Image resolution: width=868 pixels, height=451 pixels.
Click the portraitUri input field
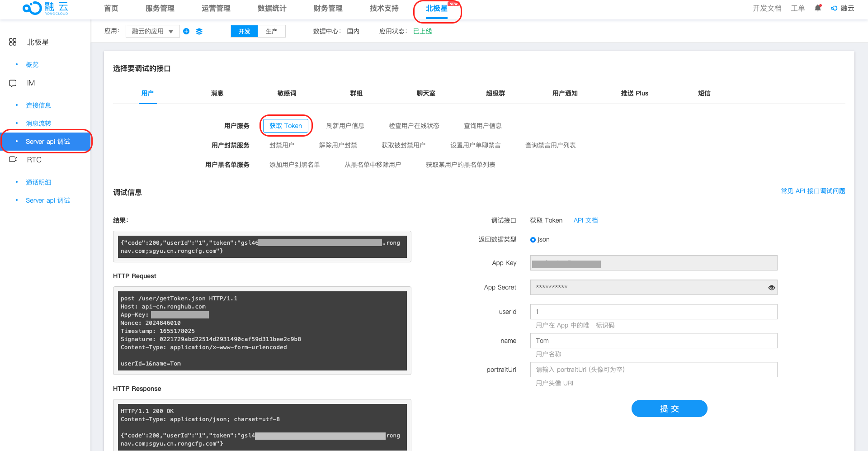coord(653,370)
